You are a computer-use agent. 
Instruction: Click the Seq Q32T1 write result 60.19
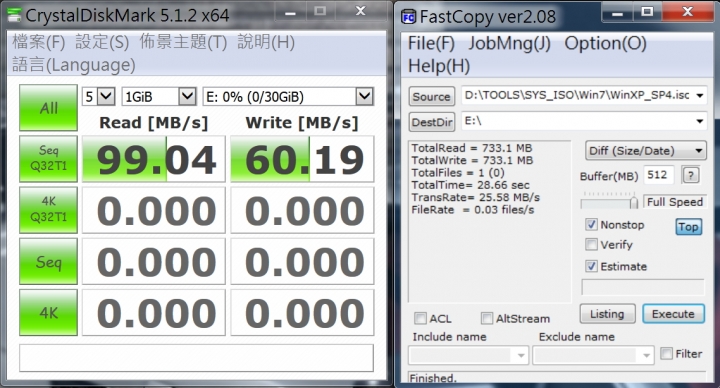(302, 159)
